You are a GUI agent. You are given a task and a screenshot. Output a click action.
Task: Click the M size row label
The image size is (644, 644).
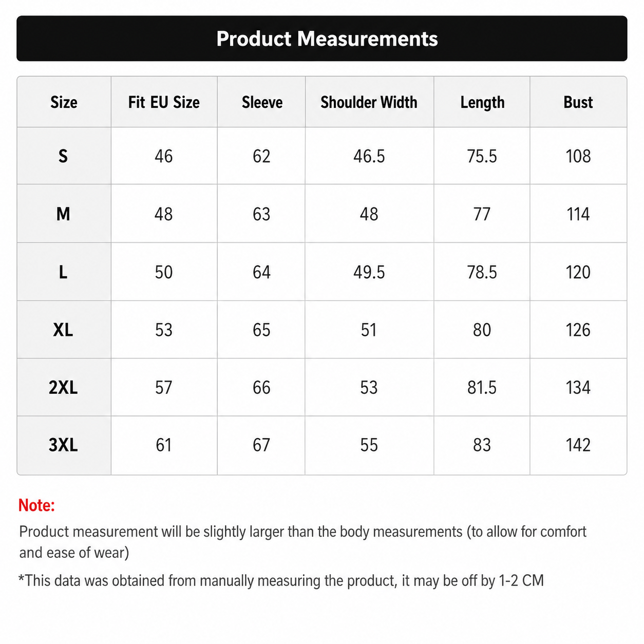[64, 214]
